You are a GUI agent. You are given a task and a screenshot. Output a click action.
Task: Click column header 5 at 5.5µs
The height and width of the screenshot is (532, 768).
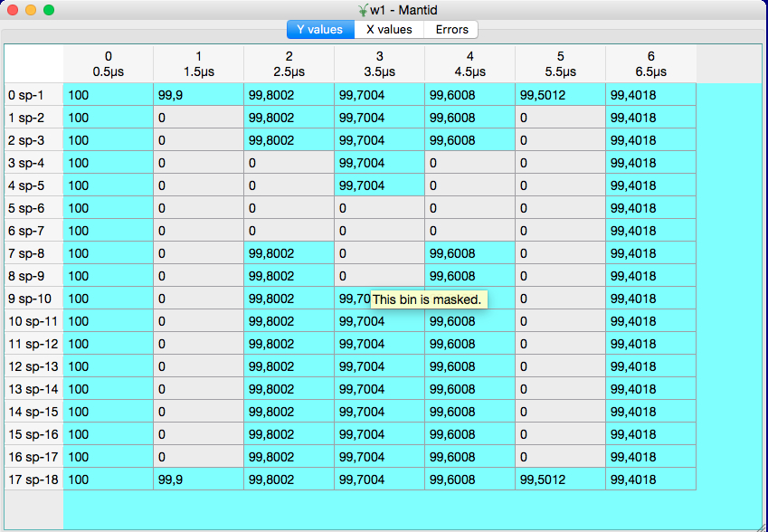click(x=561, y=64)
